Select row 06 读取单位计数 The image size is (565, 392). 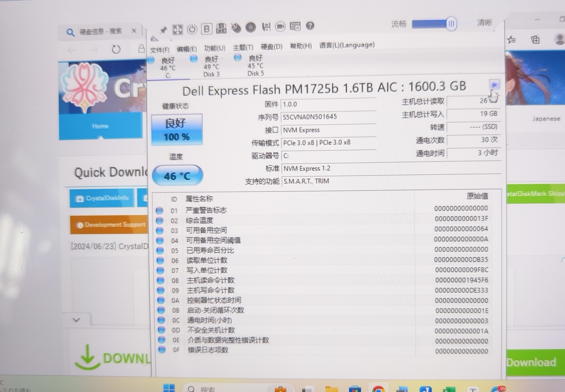coord(323,260)
